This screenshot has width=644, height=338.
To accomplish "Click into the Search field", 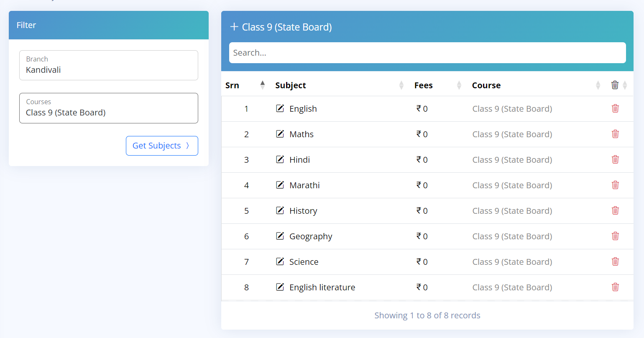I will click(x=427, y=53).
